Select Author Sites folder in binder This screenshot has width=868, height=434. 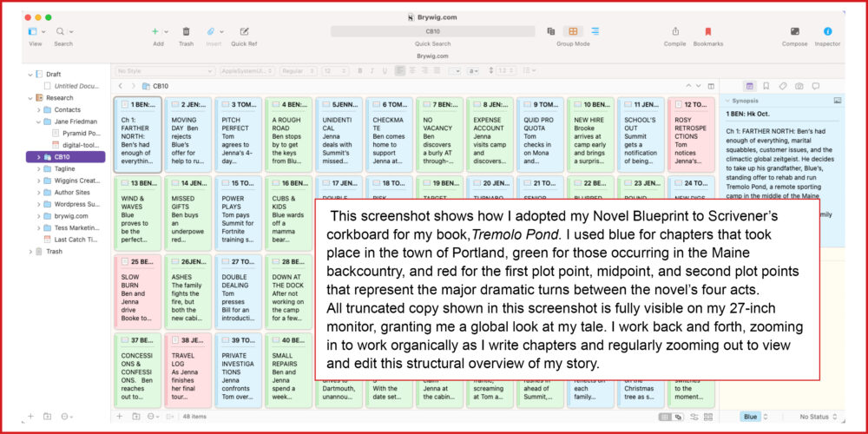65,193
